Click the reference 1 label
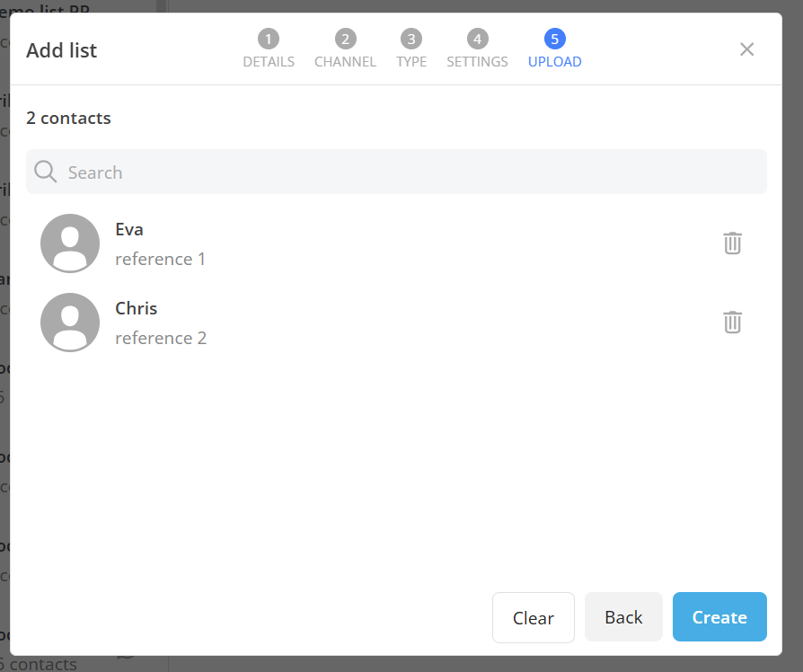 coord(161,259)
